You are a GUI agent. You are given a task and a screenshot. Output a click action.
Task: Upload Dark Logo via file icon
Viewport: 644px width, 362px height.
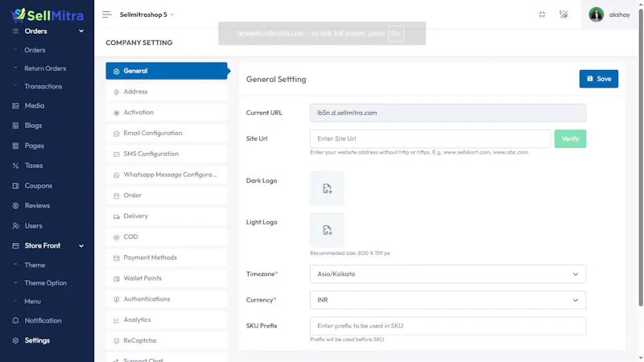(x=327, y=188)
